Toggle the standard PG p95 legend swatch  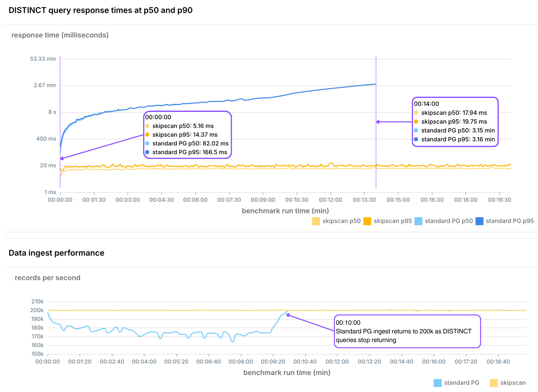click(479, 221)
